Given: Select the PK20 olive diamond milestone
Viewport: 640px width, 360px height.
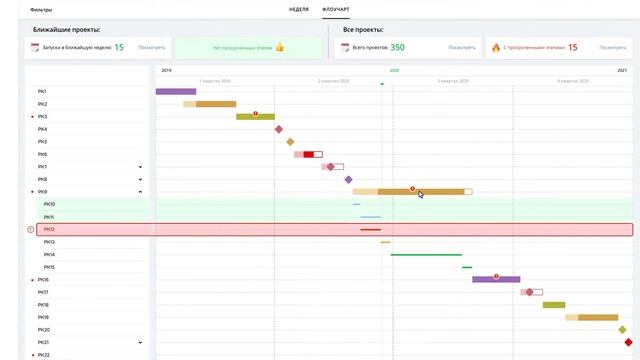Looking at the screenshot, I should [x=622, y=329].
